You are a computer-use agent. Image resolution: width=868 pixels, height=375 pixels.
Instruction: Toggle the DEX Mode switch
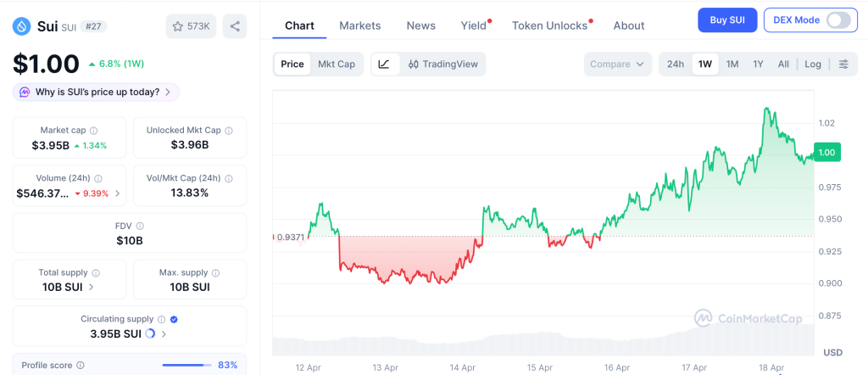tap(837, 20)
